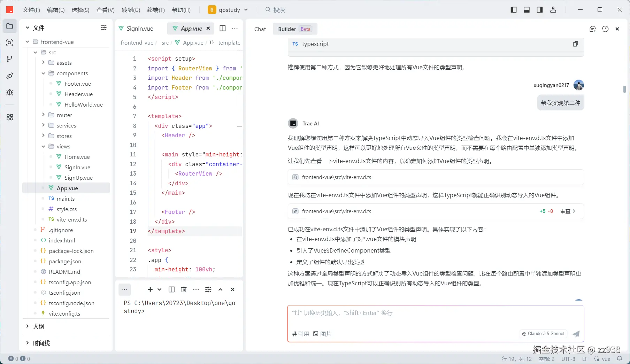The image size is (630, 364).
Task: Collapse the views folder
Action: (43, 146)
